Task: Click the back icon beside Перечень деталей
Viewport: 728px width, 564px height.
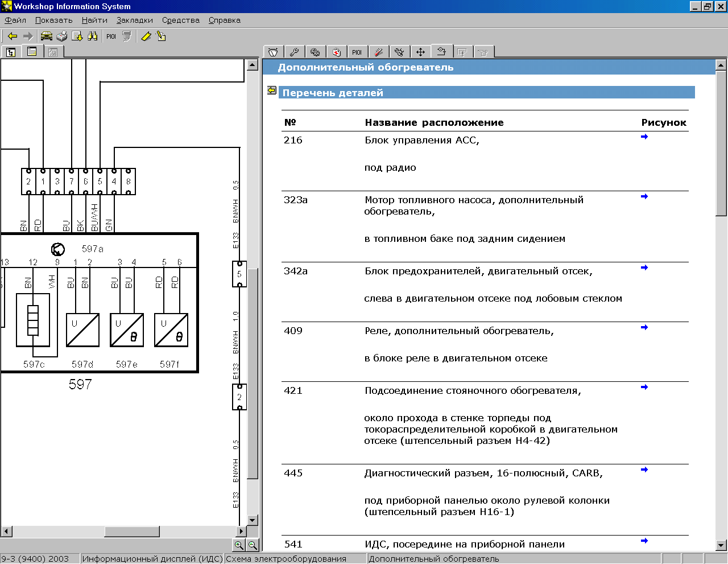Action: click(272, 90)
